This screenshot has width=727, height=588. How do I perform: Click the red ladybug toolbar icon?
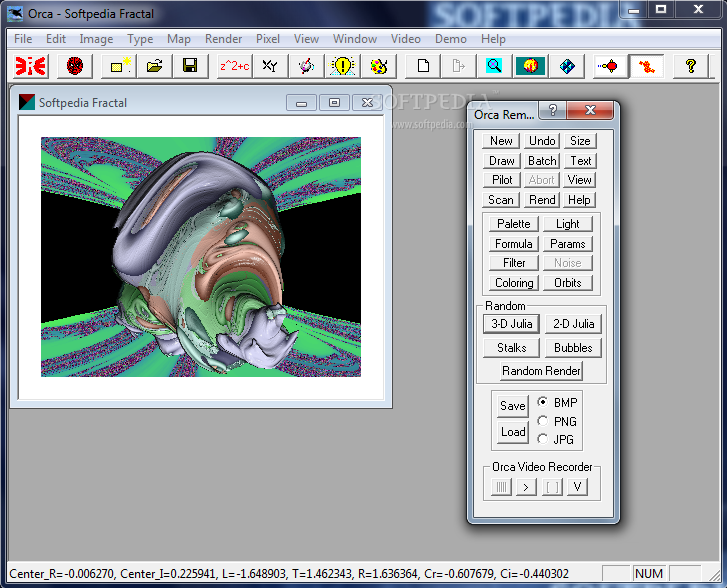point(75,66)
